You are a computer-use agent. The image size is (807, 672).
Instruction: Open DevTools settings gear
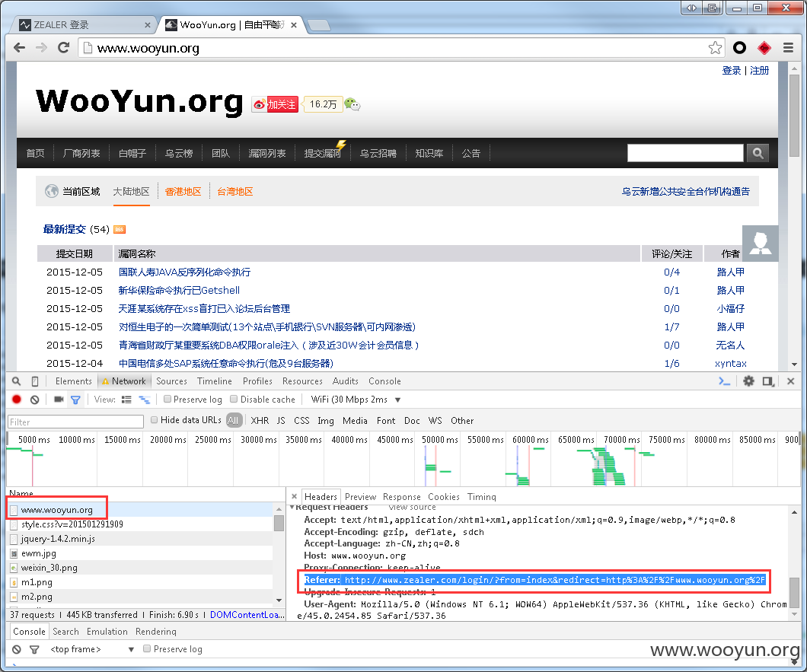749,381
